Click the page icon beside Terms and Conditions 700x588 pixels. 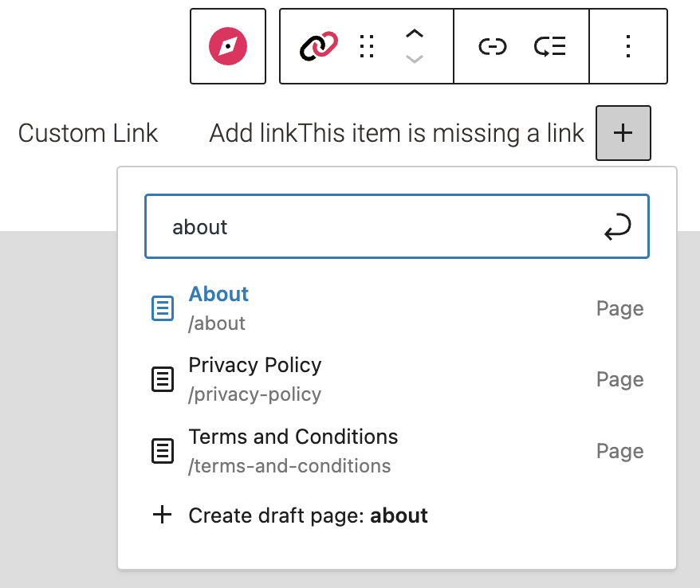pyautogui.click(x=163, y=452)
